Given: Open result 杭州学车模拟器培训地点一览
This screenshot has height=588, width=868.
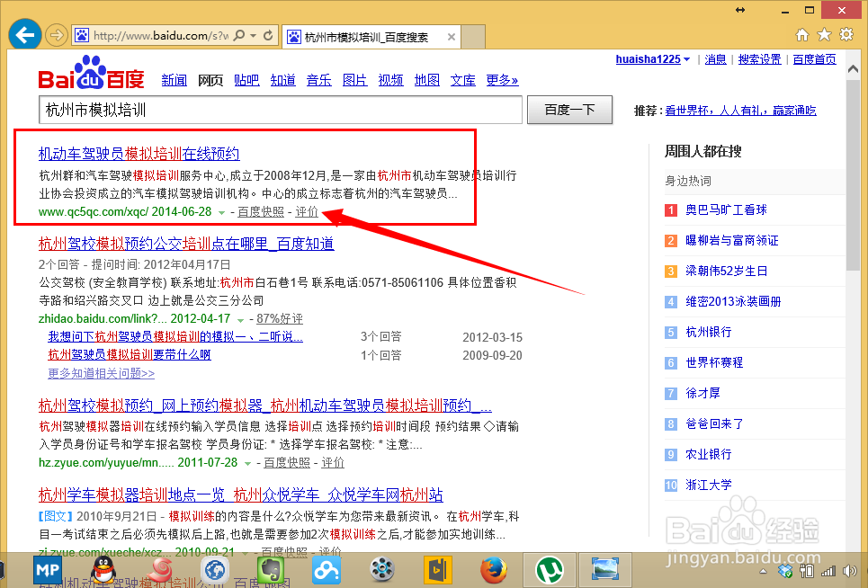Looking at the screenshot, I should (241, 494).
